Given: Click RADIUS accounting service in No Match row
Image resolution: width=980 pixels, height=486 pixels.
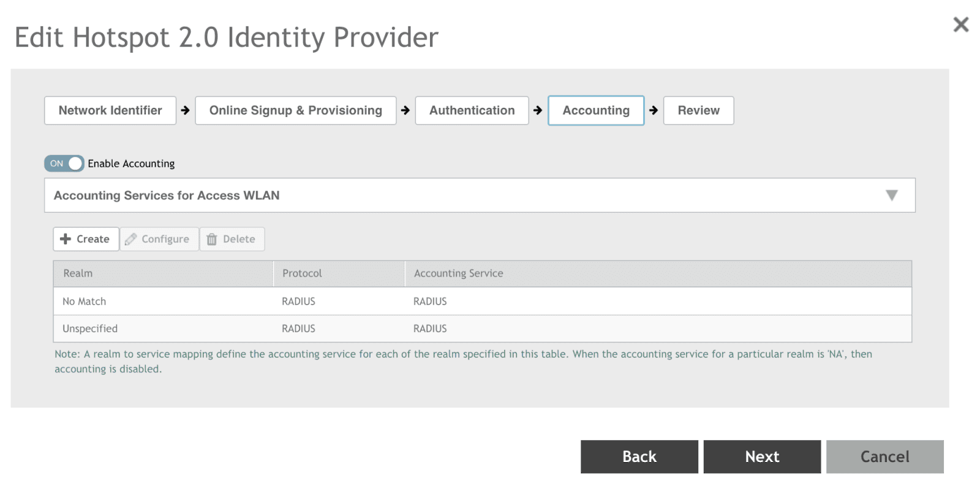Looking at the screenshot, I should tap(430, 302).
